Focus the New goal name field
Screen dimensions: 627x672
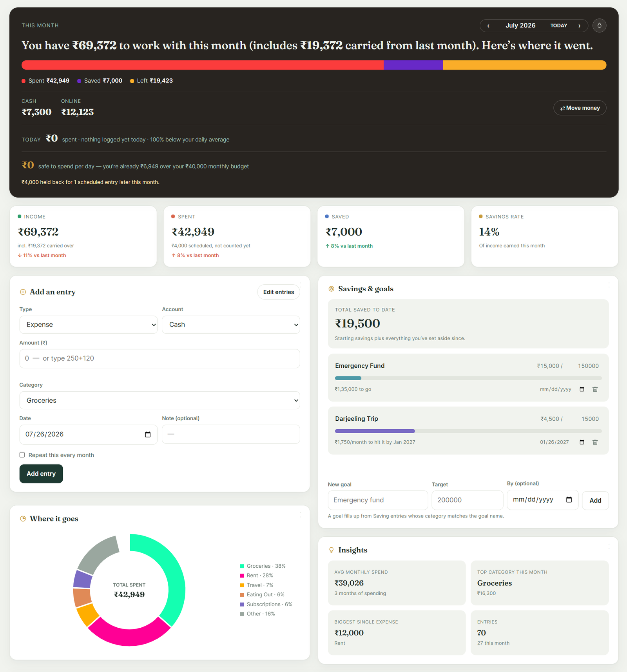pos(378,500)
